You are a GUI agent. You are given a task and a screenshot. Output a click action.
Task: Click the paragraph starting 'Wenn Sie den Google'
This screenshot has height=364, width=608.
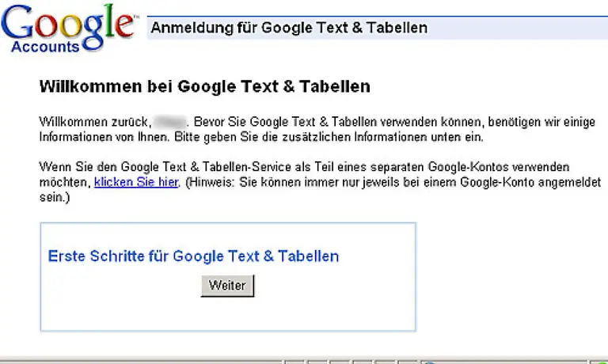(x=320, y=182)
